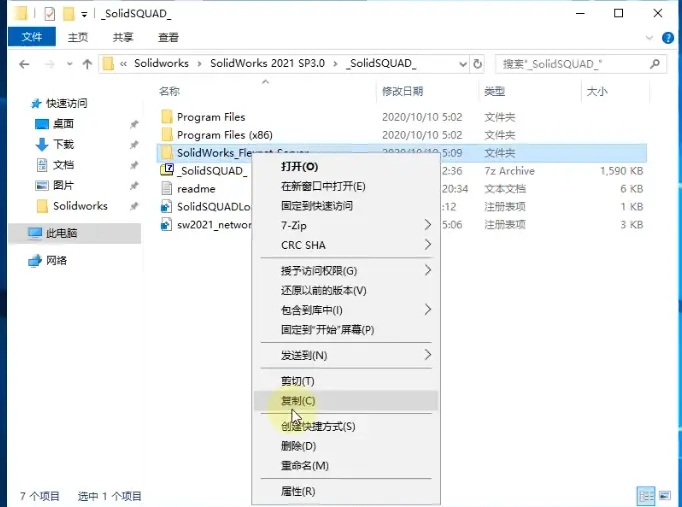The height and width of the screenshot is (507, 682).
Task: Choose 删除(D) from the context menu
Action: pos(346,446)
